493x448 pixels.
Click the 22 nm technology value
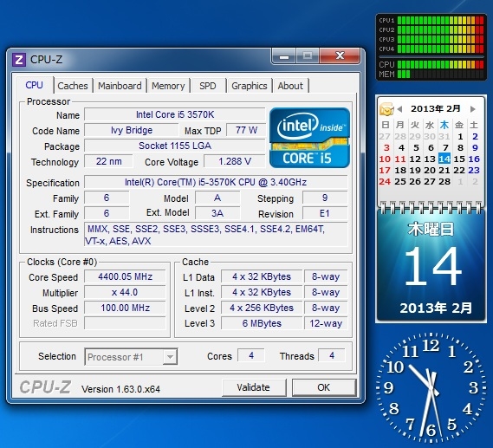pyautogui.click(x=108, y=161)
